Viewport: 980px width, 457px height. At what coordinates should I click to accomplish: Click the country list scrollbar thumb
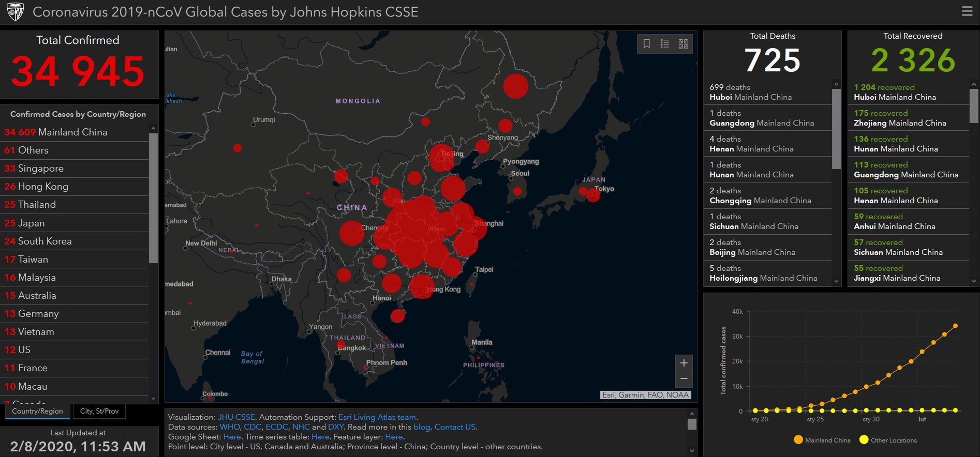153,198
